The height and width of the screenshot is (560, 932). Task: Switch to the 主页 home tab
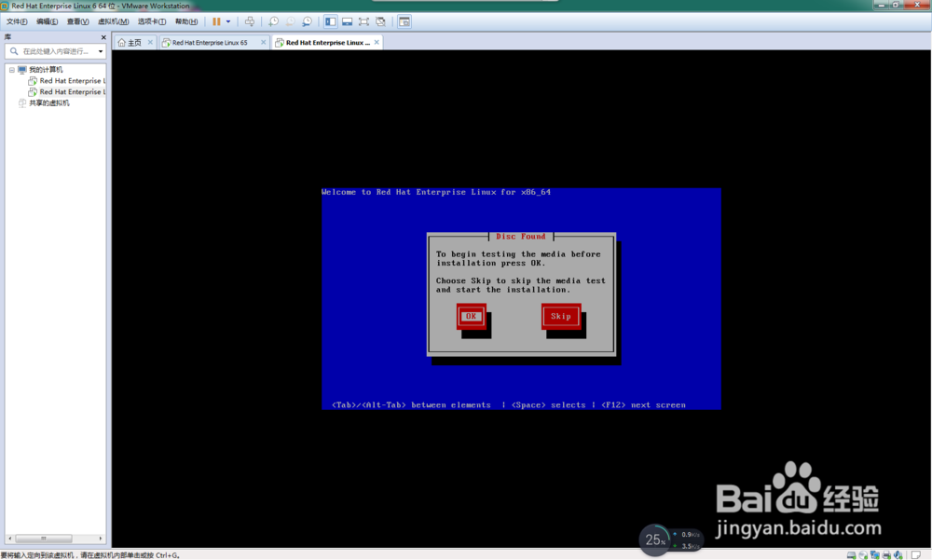point(134,42)
